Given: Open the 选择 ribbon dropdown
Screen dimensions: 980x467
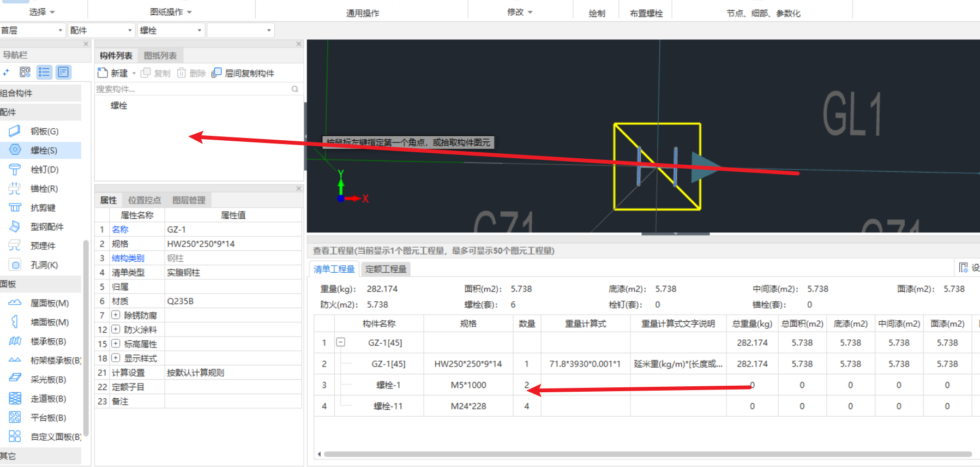Looking at the screenshot, I should click(42, 12).
